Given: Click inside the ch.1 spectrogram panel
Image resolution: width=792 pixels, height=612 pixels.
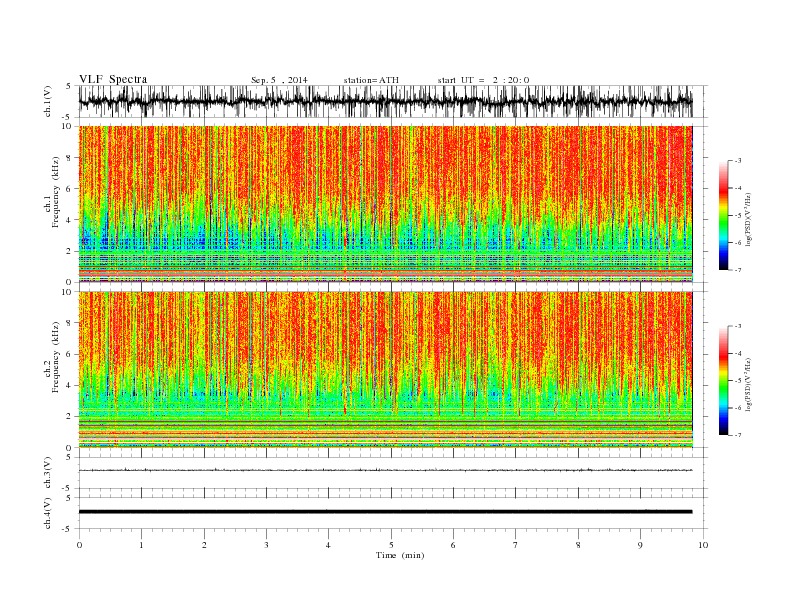Looking at the screenshot, I should (385, 204).
